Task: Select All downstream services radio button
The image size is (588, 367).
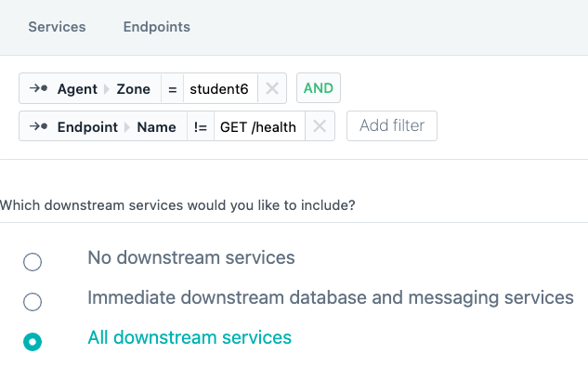Action: pyautogui.click(x=33, y=342)
